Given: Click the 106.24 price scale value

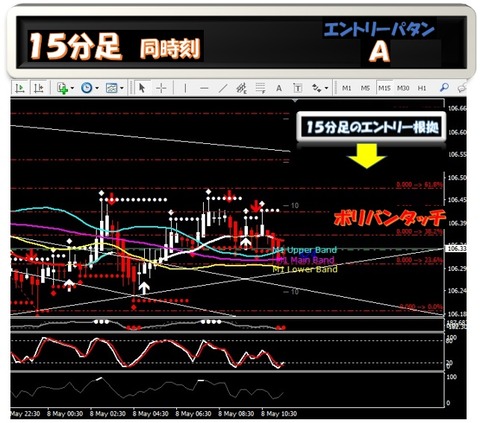Looking at the screenshot, I should (x=457, y=291).
